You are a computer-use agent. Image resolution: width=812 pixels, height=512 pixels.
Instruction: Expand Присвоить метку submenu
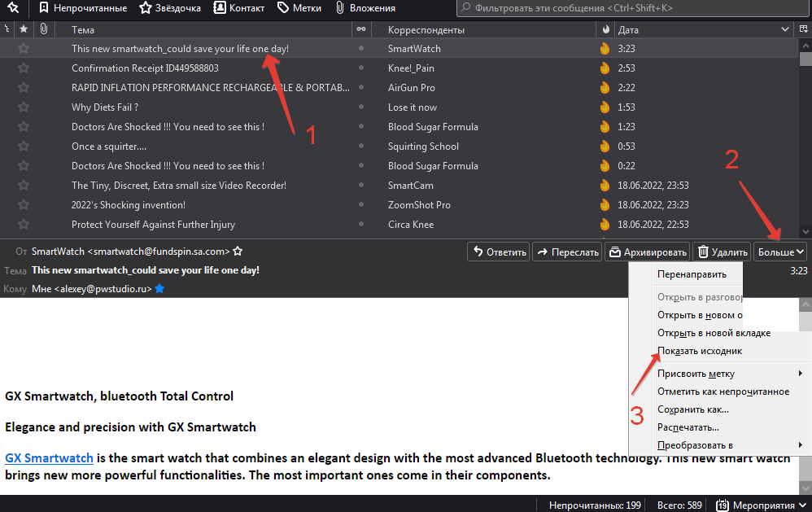pyautogui.click(x=720, y=374)
